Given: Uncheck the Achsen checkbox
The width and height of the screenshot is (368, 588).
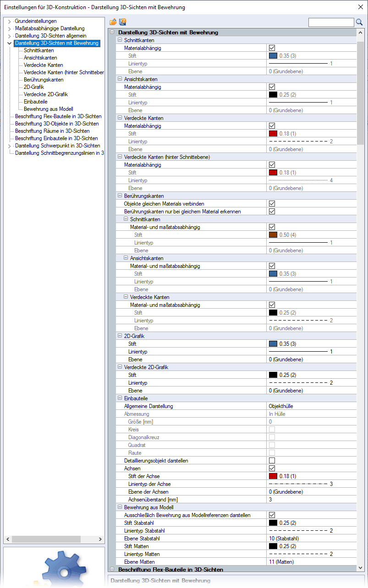Looking at the screenshot, I should click(x=272, y=468).
